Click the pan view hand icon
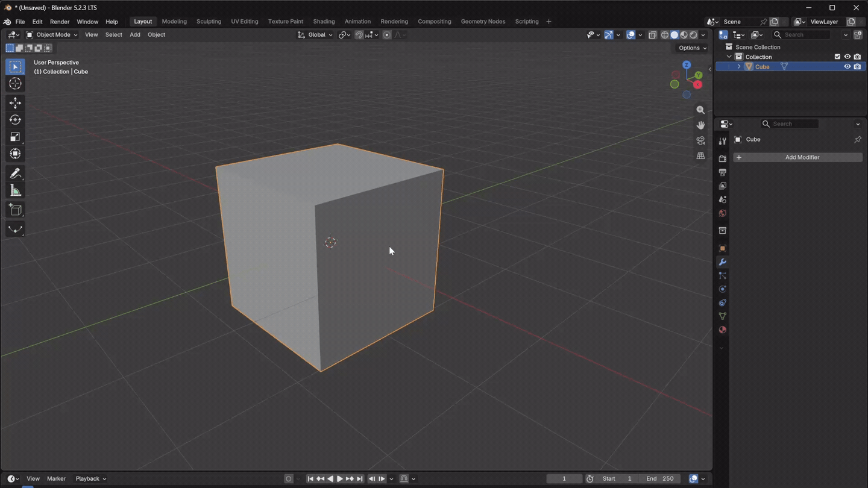This screenshot has height=488, width=868. point(700,125)
